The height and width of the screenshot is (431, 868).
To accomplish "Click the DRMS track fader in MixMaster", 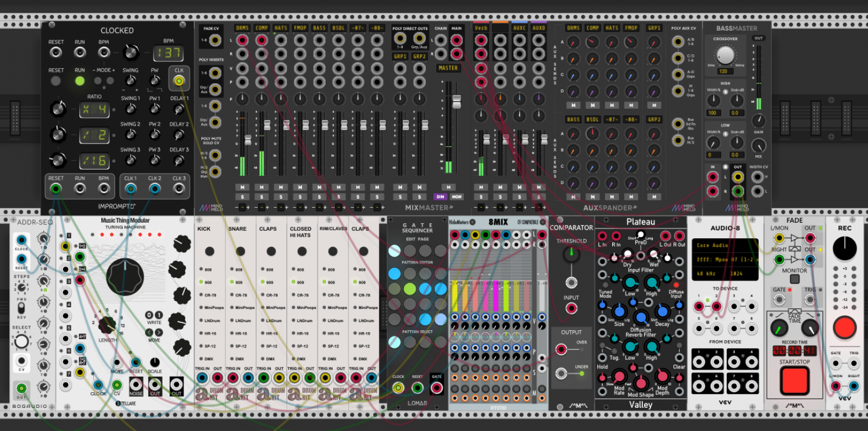I will pyautogui.click(x=248, y=140).
